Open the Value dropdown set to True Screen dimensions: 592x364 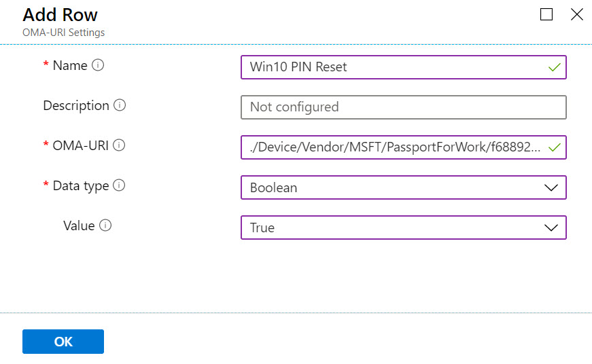coord(404,227)
